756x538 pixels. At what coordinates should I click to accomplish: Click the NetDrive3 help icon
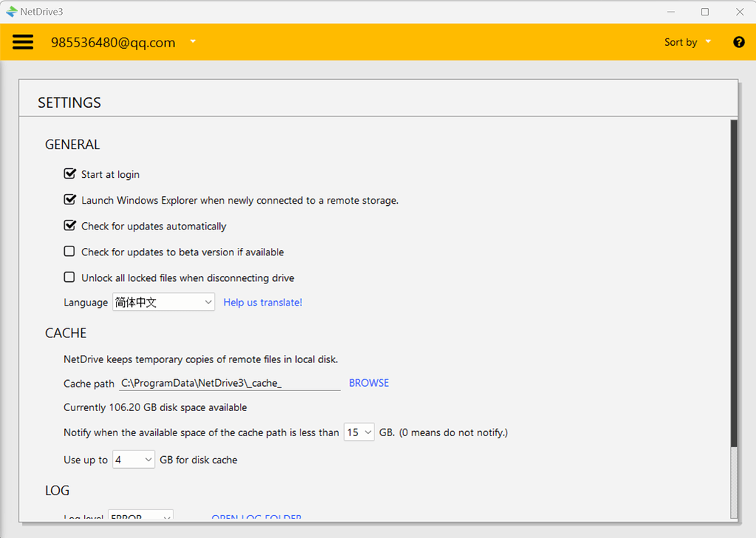pos(739,42)
